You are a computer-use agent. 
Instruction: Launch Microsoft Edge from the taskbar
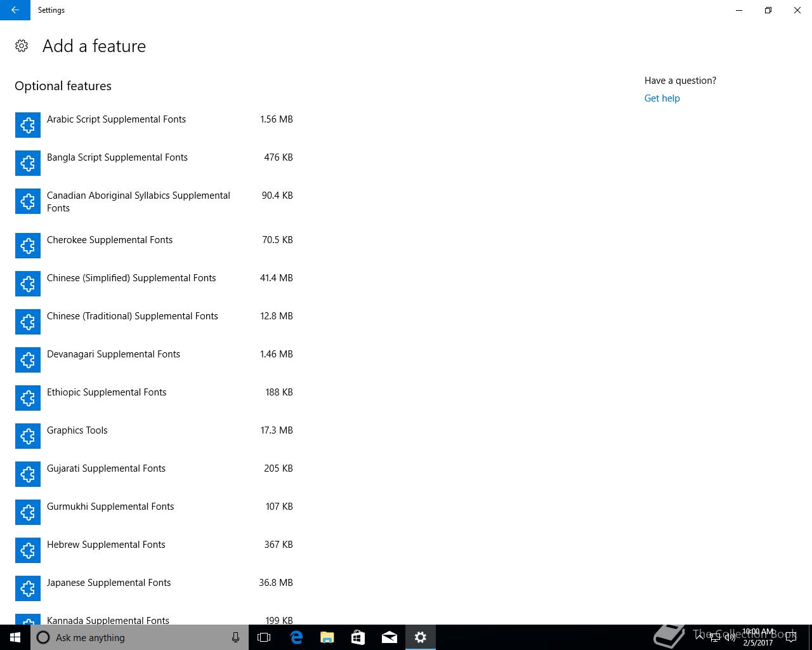296,637
